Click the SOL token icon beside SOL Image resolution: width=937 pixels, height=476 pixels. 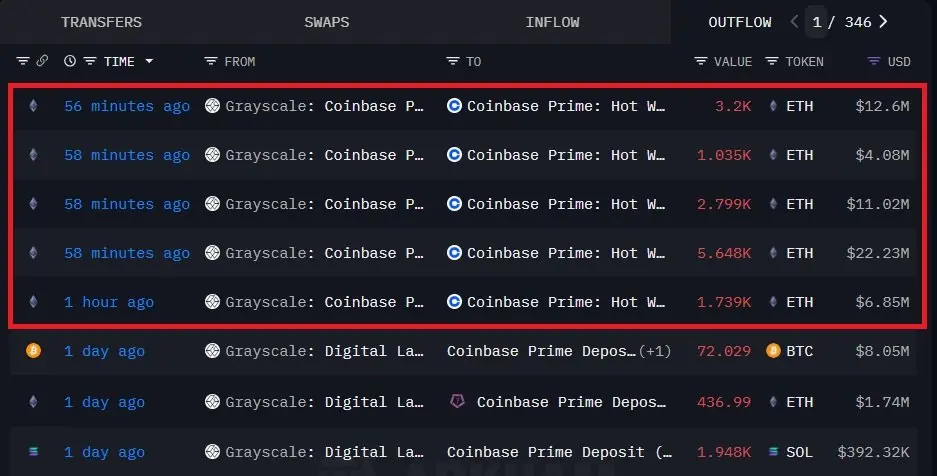pos(773,452)
